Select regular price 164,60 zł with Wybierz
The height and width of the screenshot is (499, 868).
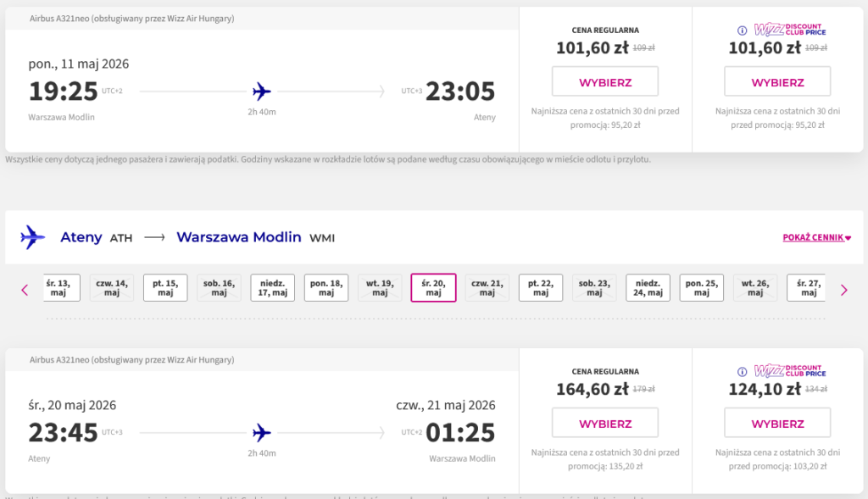pyautogui.click(x=605, y=424)
